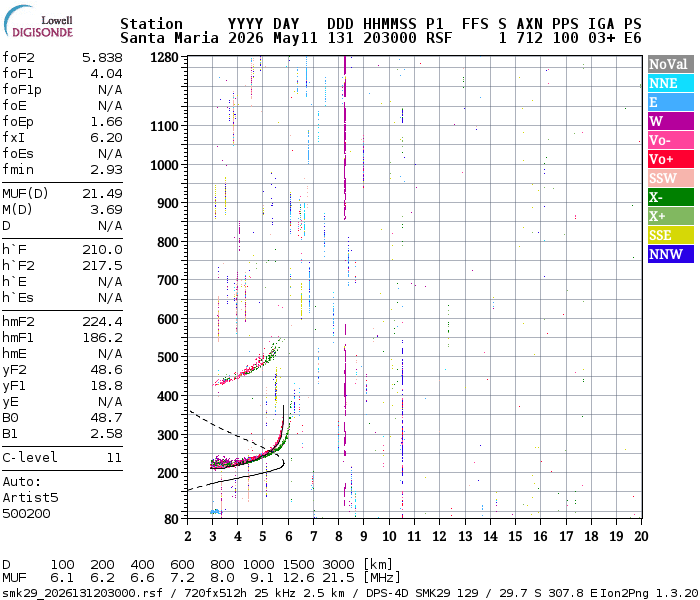The height and width of the screenshot is (600, 700).
Task: Select the X- dark green legend swatch
Action: [671, 197]
